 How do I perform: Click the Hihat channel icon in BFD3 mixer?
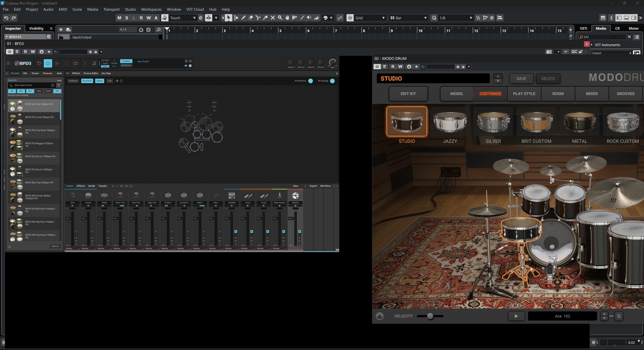[104, 195]
